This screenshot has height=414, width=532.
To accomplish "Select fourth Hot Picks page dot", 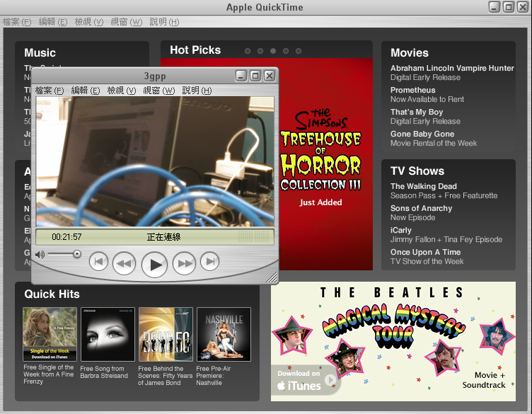I will [x=286, y=51].
